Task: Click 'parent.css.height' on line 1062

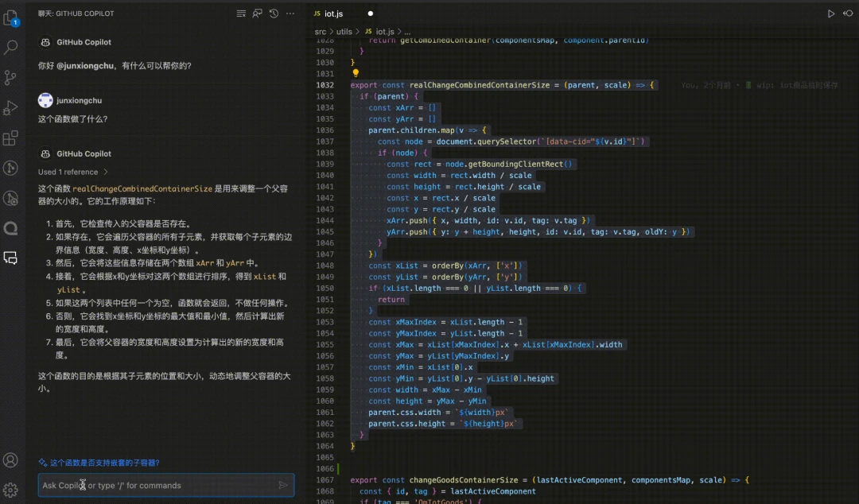Action: click(406, 424)
